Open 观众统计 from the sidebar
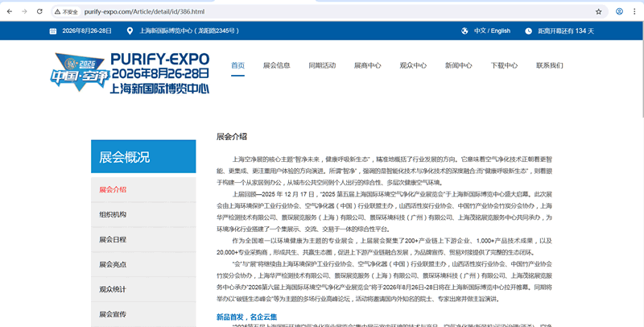This screenshot has height=327, width=644. tap(113, 289)
